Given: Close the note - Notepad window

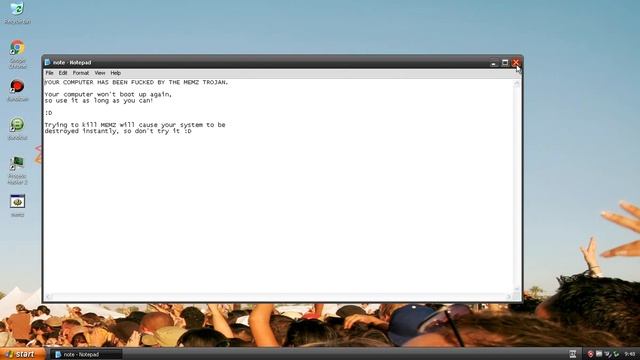Looking at the screenshot, I should [x=516, y=62].
